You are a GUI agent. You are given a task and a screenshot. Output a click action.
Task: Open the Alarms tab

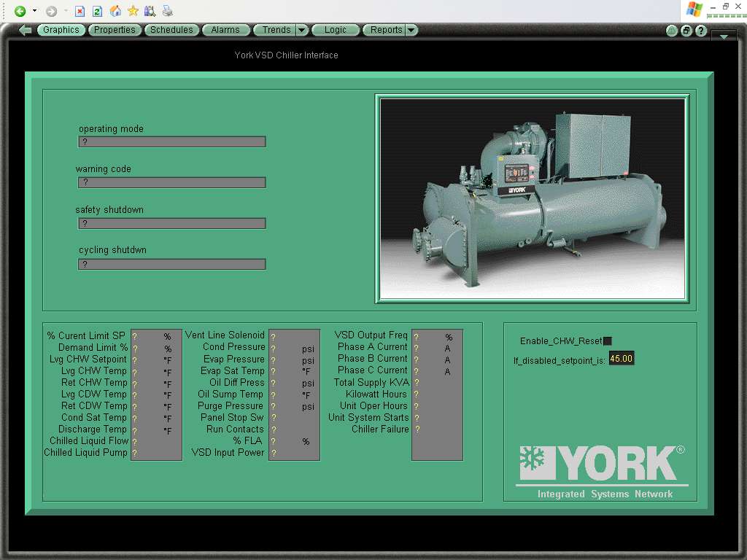(225, 30)
